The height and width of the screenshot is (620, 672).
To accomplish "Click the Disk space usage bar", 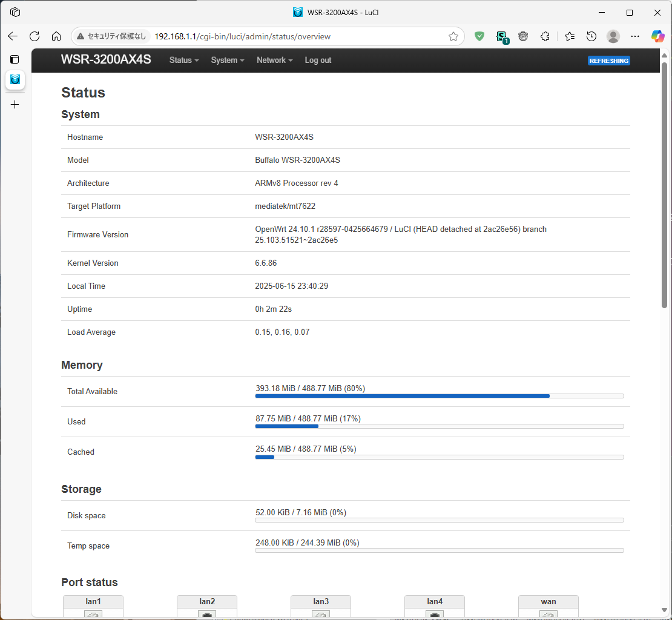I will point(440,520).
